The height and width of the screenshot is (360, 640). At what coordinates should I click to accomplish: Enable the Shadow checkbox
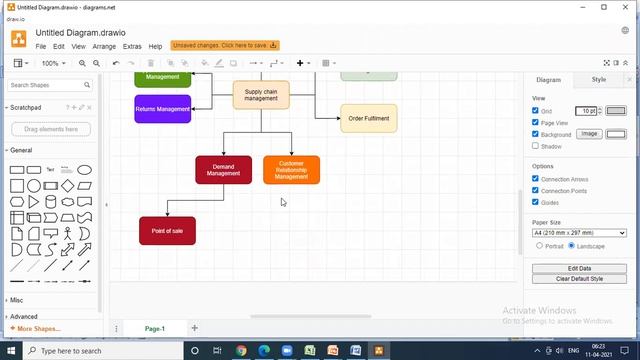(x=535, y=146)
